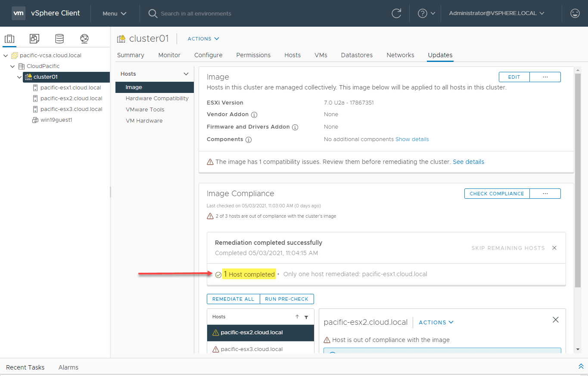Image resolution: width=588 pixels, height=376 pixels.
Task: Open the smiley feedback icon
Action: [575, 13]
